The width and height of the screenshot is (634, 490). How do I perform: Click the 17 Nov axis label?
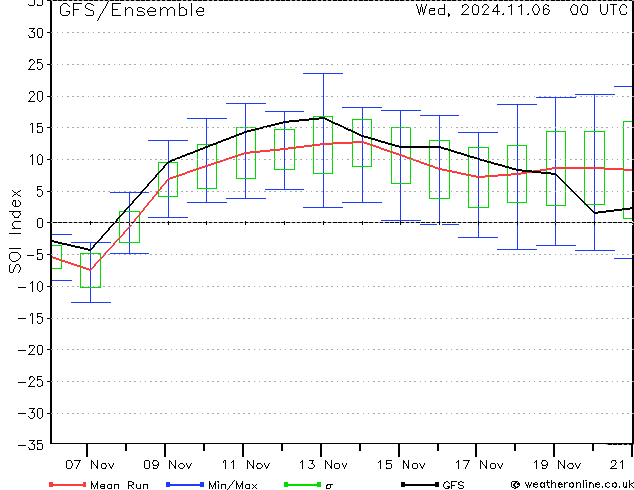(480, 465)
